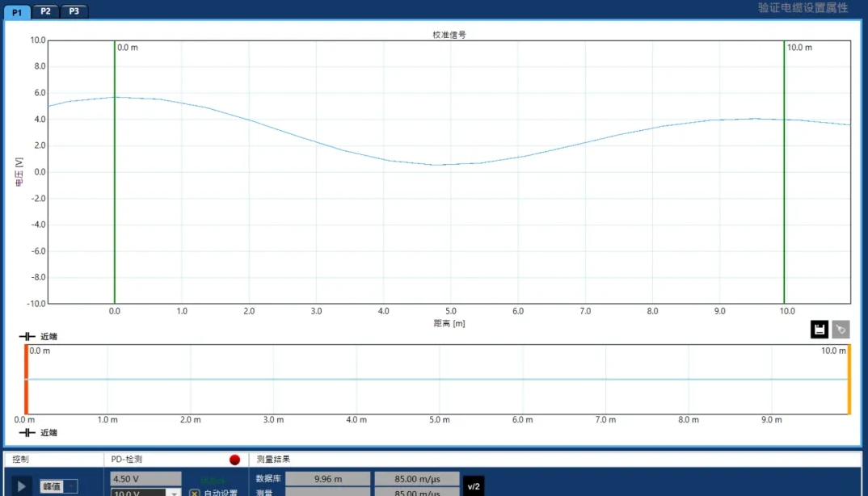Switch to the P2 tab
Screen dimensions: 868x496
coord(45,11)
